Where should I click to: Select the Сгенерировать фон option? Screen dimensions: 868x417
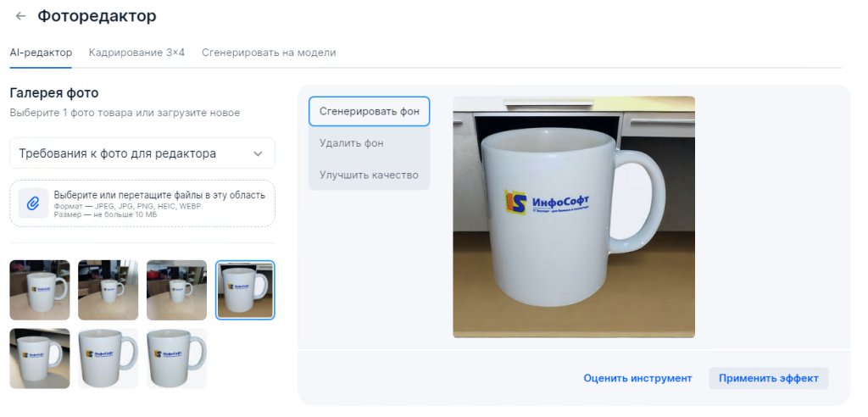click(x=370, y=111)
